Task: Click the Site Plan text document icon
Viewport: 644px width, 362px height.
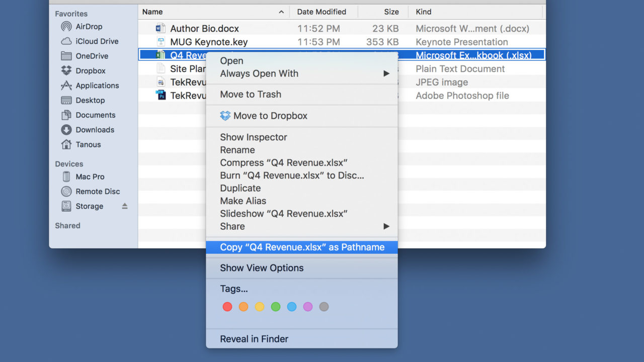Action: tap(160, 68)
